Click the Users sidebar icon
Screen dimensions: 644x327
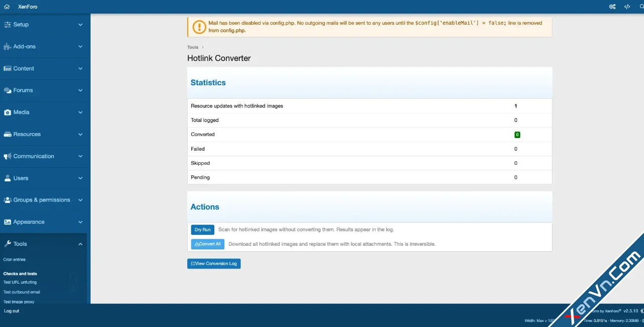[7, 178]
